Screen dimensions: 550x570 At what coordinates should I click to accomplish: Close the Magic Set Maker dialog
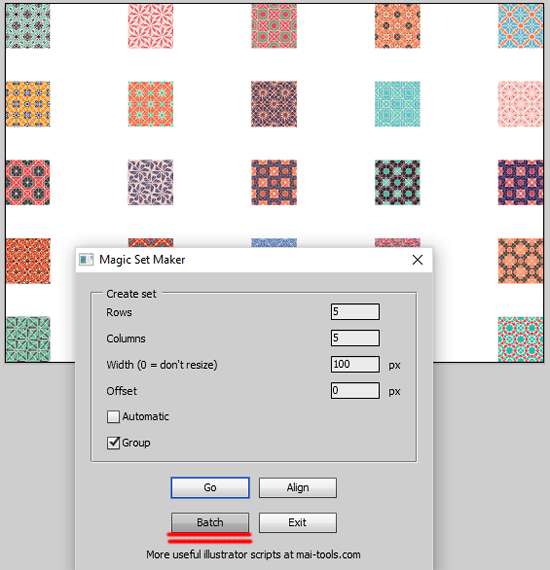click(417, 260)
